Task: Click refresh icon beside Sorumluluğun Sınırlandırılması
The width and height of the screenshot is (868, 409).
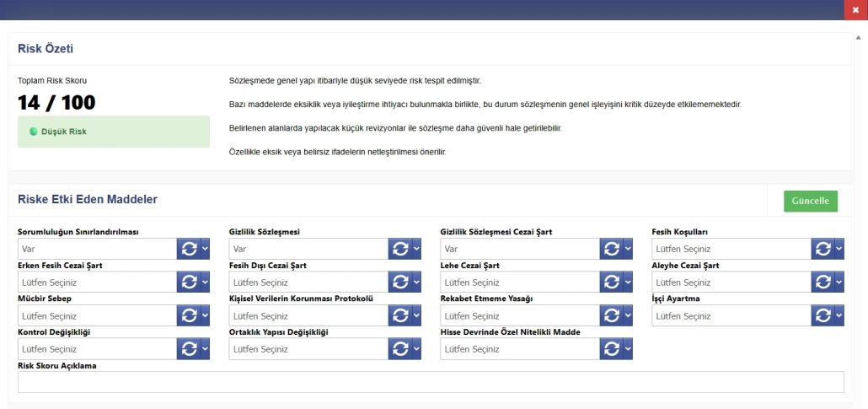Action: tap(189, 249)
